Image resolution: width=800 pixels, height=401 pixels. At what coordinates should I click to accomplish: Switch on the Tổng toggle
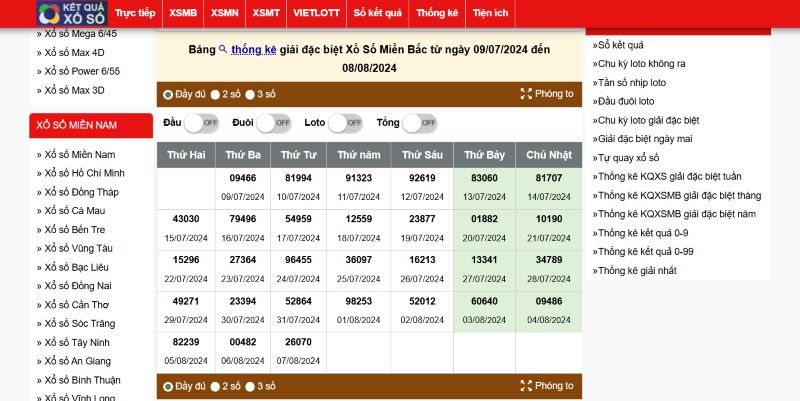(x=420, y=123)
